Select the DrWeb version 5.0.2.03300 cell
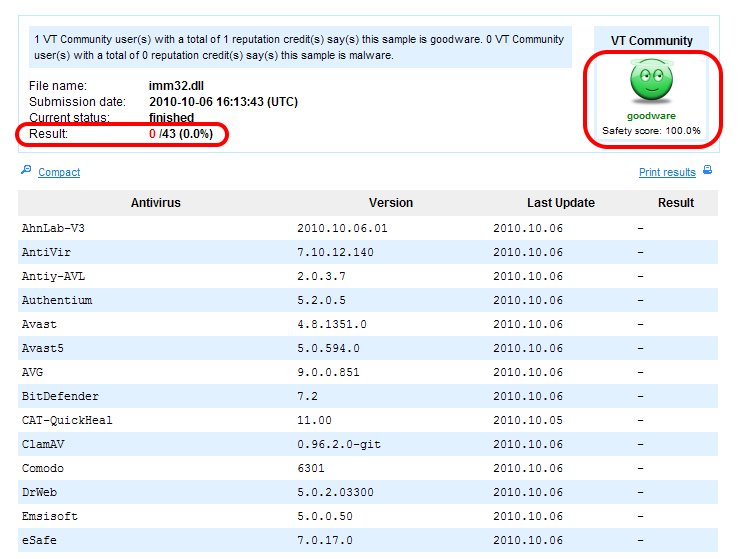The image size is (746, 559). pyautogui.click(x=338, y=492)
